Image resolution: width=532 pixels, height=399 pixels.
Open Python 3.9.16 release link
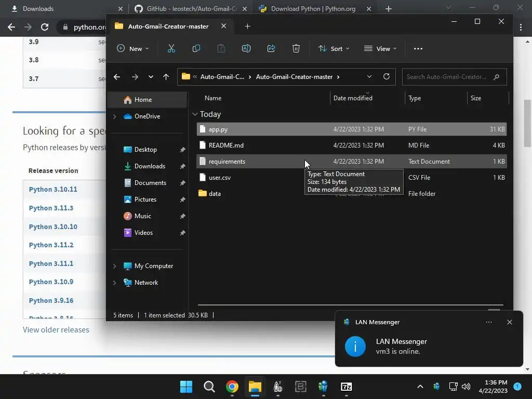[x=51, y=301]
